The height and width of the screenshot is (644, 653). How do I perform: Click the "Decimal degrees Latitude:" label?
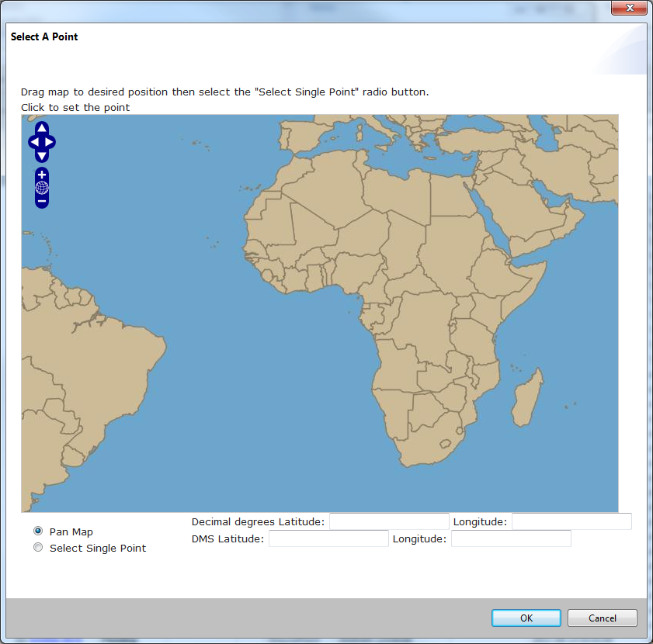pyautogui.click(x=258, y=521)
